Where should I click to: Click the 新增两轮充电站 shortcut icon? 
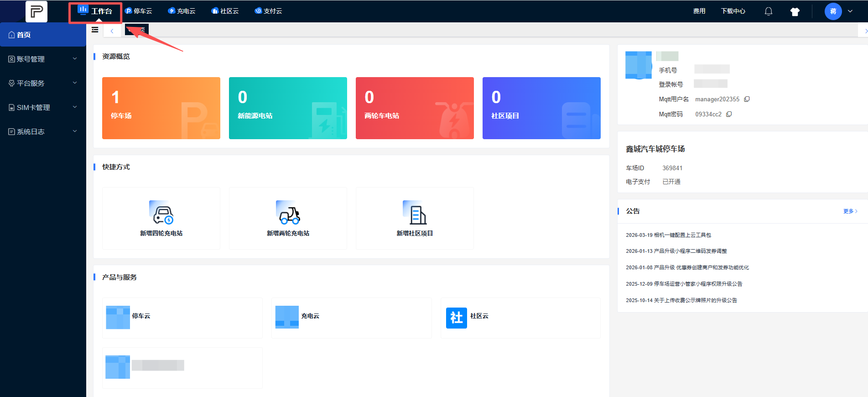288,213
